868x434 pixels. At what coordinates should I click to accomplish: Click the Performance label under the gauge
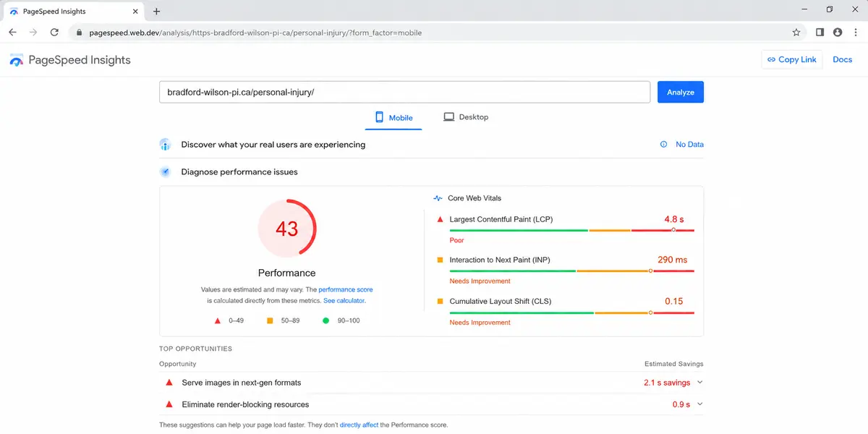[287, 273]
